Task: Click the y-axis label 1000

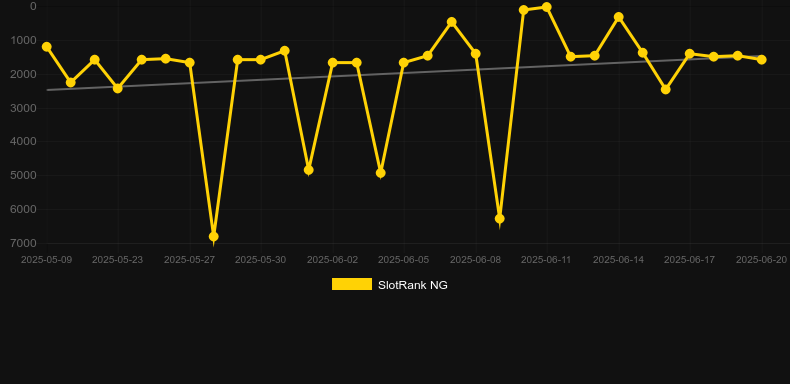Action: pyautogui.click(x=23, y=40)
